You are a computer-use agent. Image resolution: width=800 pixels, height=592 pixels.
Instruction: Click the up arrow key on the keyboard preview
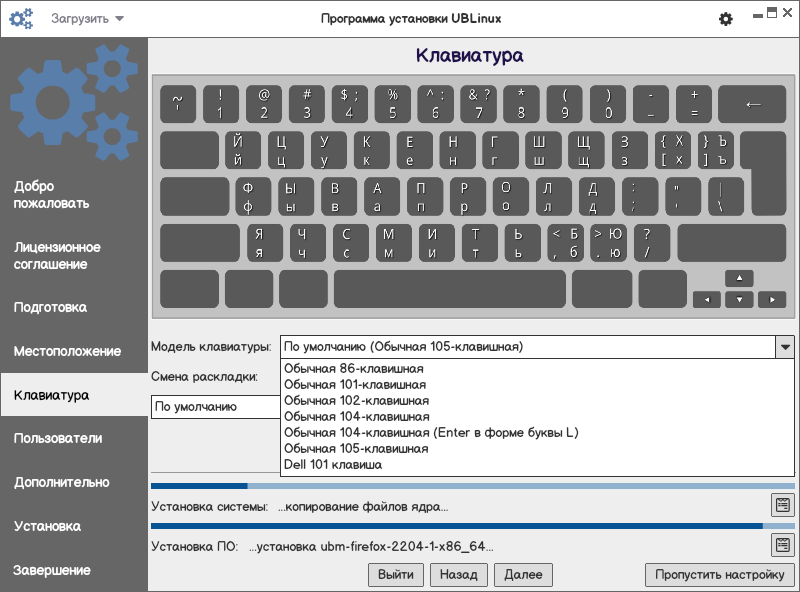739,278
